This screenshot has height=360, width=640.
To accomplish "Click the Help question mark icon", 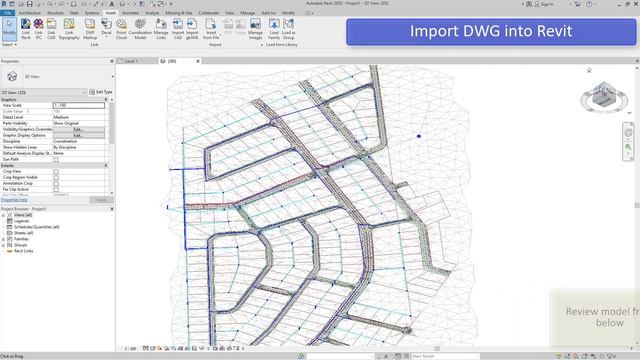I will 589,4.
